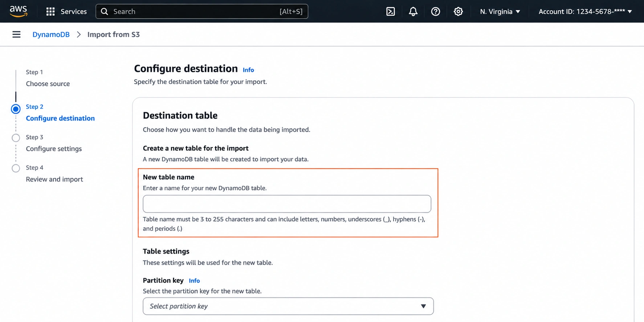Go to Choose source step

click(x=48, y=83)
